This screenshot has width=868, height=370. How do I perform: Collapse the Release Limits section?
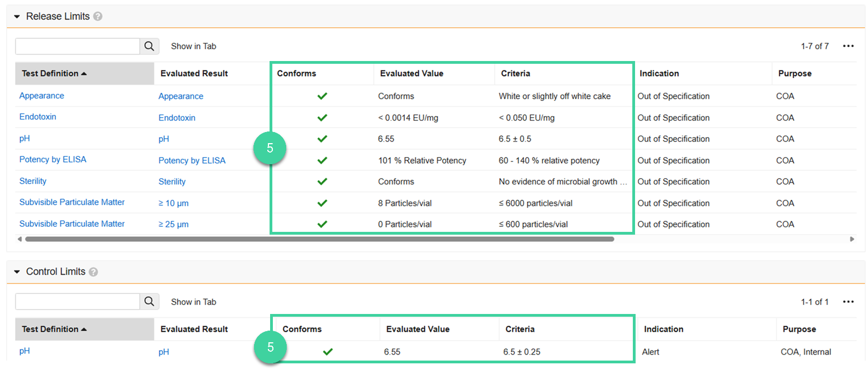click(x=17, y=17)
